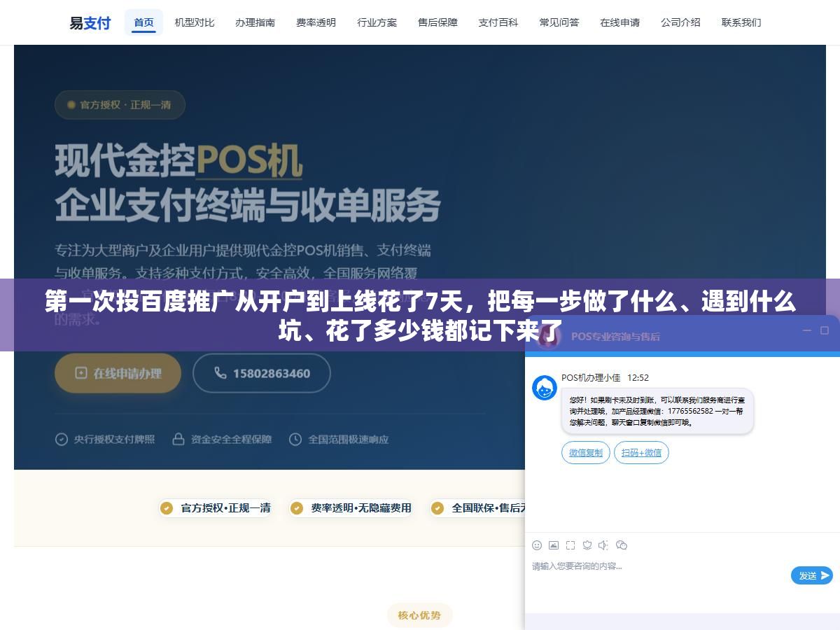The width and height of the screenshot is (840, 630).
Task: Click the rate service icon in chat toolbar
Action: [x=587, y=545]
